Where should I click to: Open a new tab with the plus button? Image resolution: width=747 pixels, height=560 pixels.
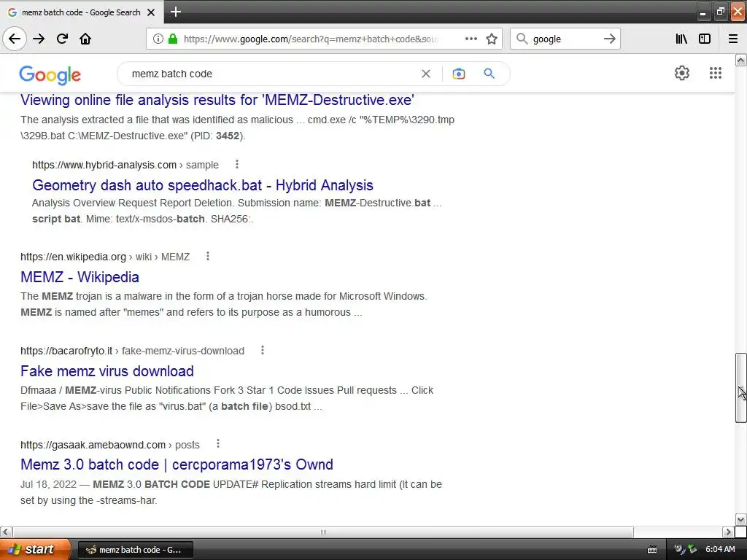tap(175, 12)
